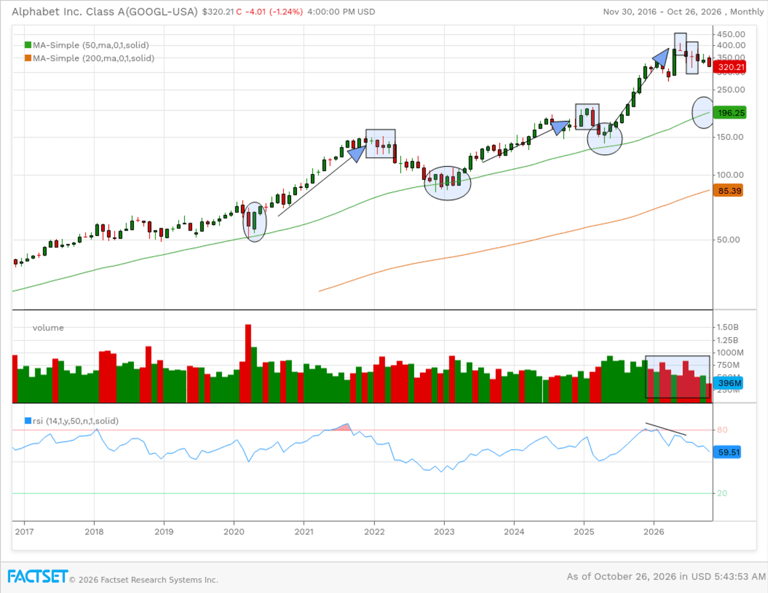This screenshot has width=768, height=593.
Task: Click the RSI 80 overbought level label
Action: 722,430
